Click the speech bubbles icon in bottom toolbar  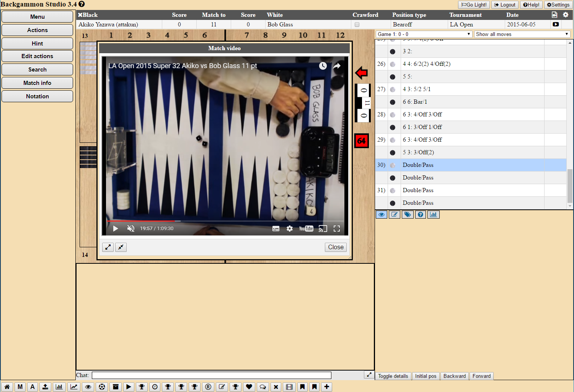263,387
